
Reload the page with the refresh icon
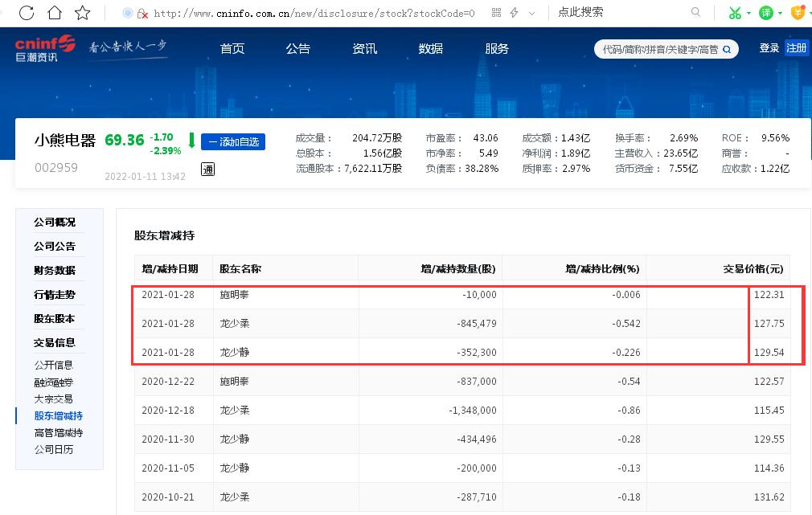tap(26, 13)
